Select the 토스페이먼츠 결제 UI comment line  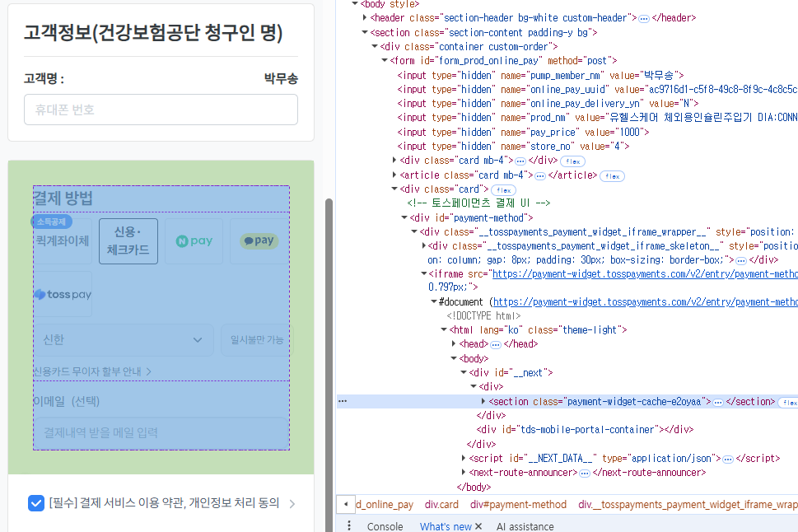tap(478, 203)
